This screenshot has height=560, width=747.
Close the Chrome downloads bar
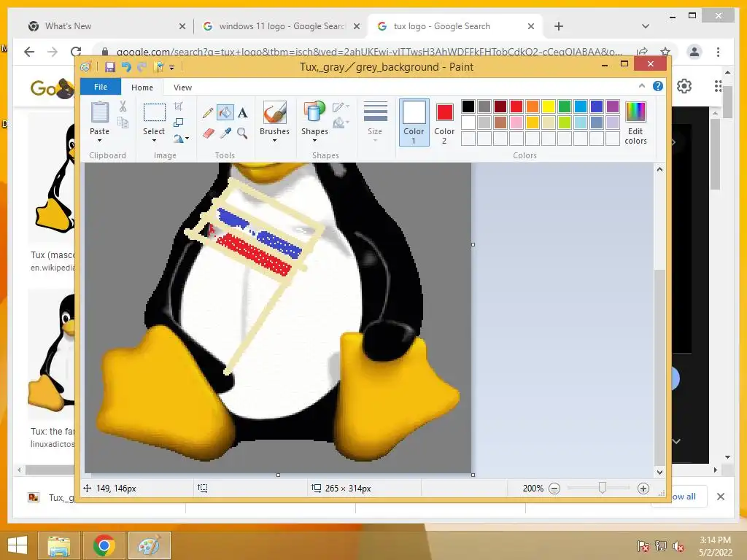[x=721, y=497]
